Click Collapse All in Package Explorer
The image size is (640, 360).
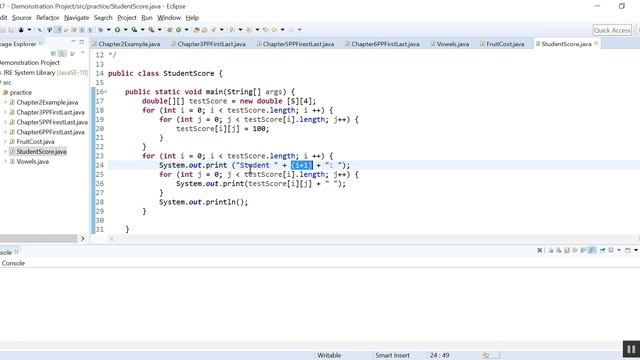pyautogui.click(x=53, y=53)
